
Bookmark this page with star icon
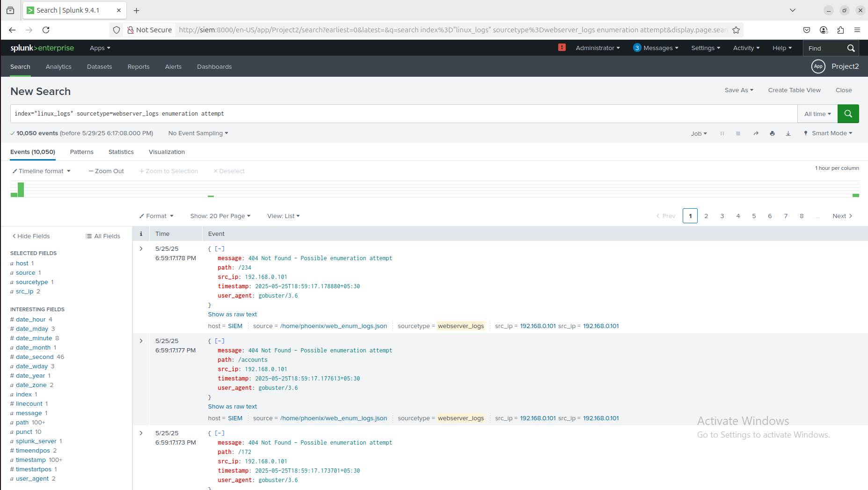[736, 30]
